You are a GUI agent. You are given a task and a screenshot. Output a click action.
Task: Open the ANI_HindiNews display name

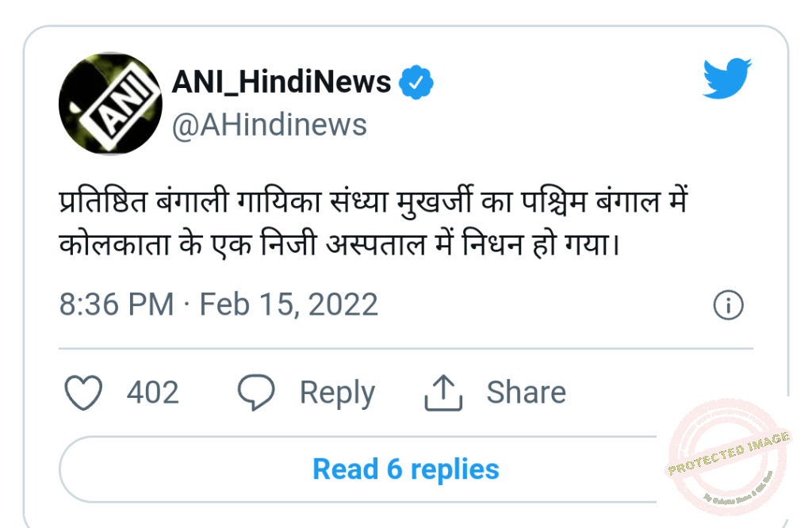point(282,82)
